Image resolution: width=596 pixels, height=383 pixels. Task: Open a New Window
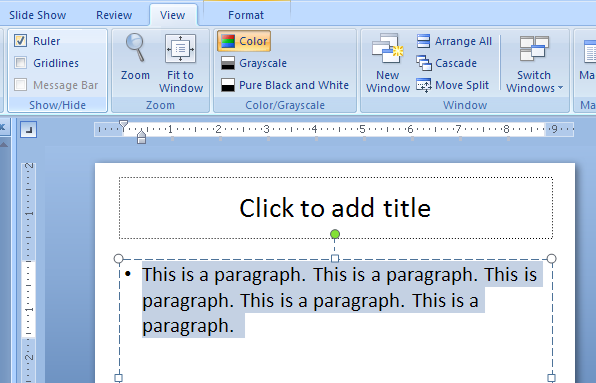pyautogui.click(x=388, y=63)
